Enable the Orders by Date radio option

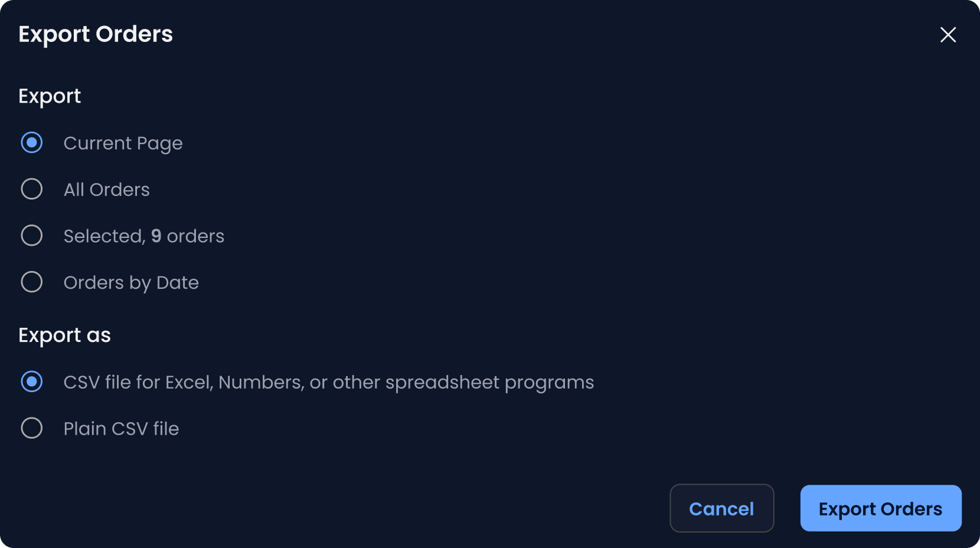click(32, 282)
